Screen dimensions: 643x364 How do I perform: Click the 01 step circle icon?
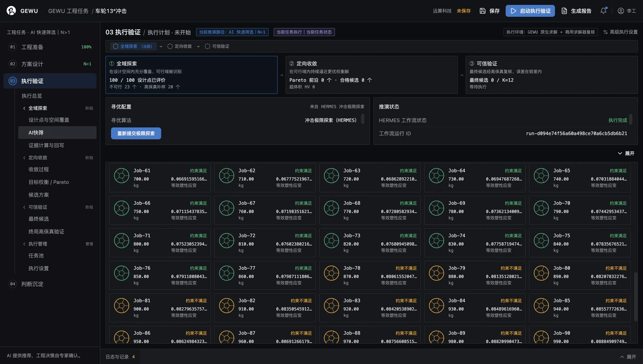click(x=13, y=47)
